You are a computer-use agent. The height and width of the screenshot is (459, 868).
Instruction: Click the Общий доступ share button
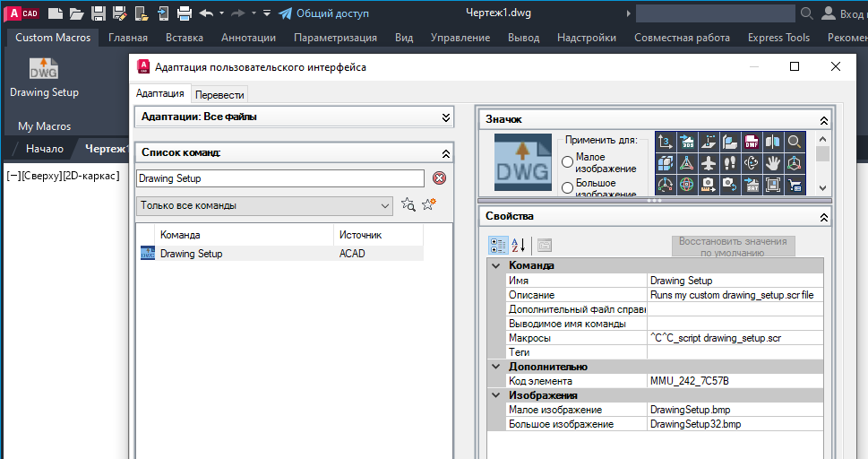tap(324, 13)
